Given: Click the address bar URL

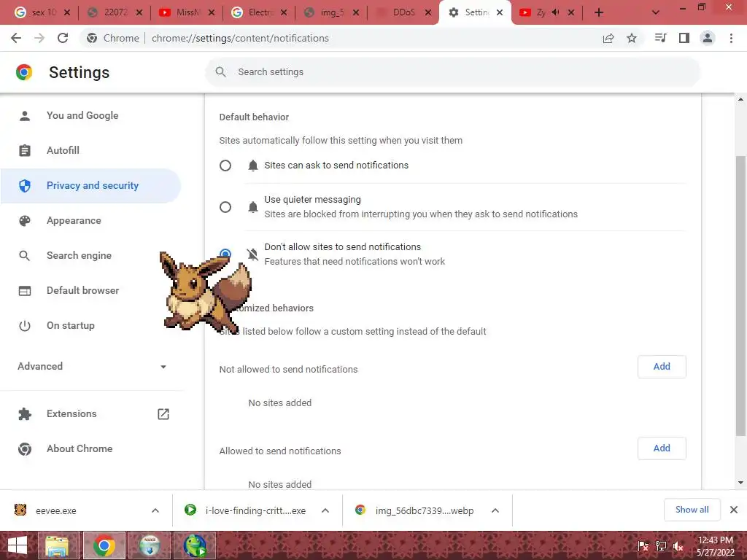Looking at the screenshot, I should (240, 38).
